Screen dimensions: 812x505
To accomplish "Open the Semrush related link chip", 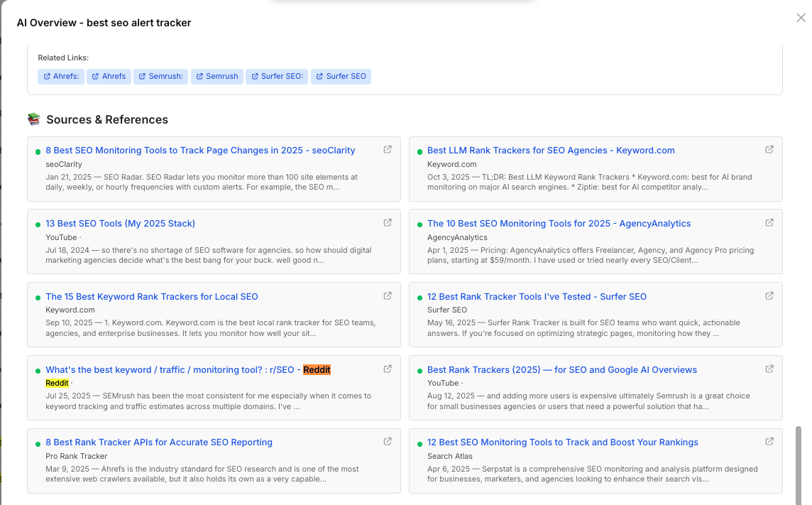I will pos(216,76).
